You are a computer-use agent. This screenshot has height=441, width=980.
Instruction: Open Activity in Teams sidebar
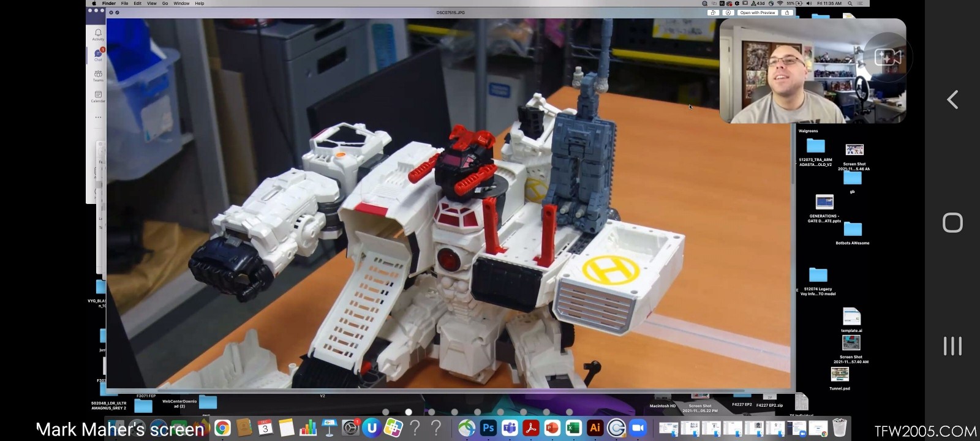(98, 34)
